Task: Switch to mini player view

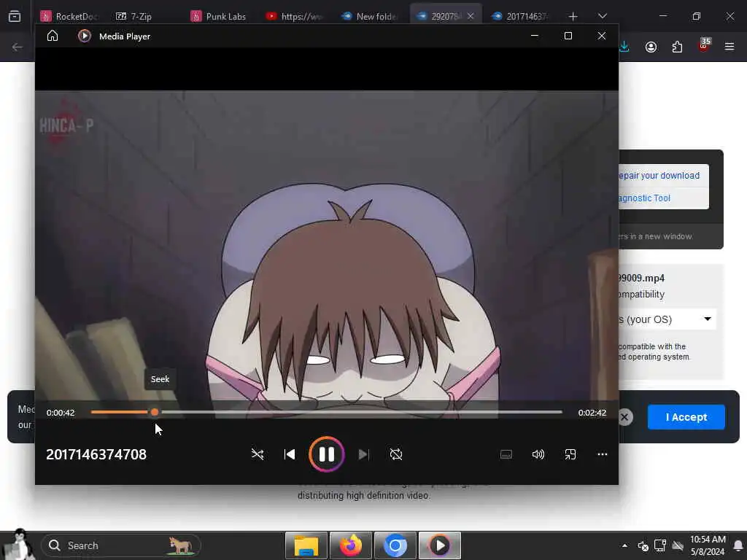Action: tap(570, 454)
